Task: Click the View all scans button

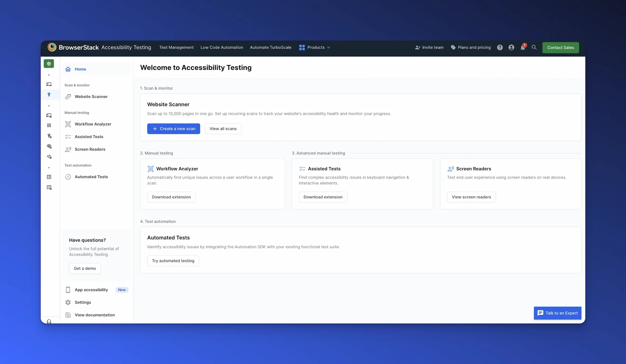Action: coord(223,129)
